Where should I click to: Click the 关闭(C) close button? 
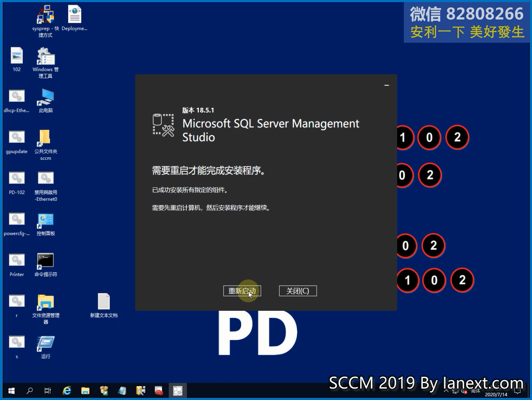(298, 291)
